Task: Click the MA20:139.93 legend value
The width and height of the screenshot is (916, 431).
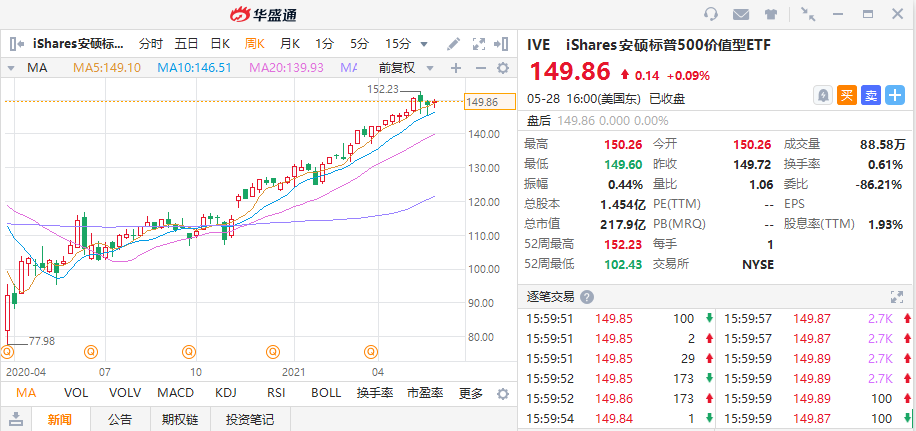Action: [x=286, y=68]
